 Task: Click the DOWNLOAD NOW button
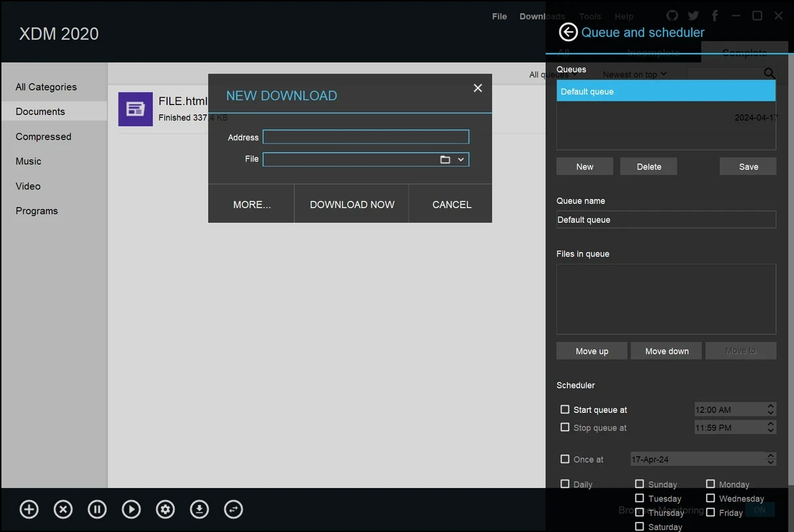pos(352,205)
